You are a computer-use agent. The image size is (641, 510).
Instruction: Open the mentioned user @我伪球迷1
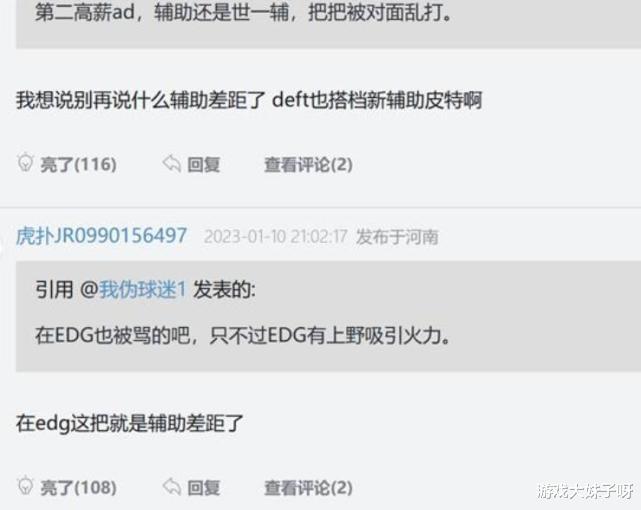tap(133, 289)
